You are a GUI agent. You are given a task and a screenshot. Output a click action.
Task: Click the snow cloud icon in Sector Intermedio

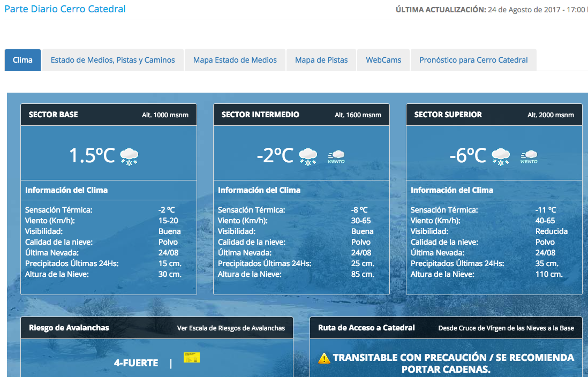pos(308,157)
